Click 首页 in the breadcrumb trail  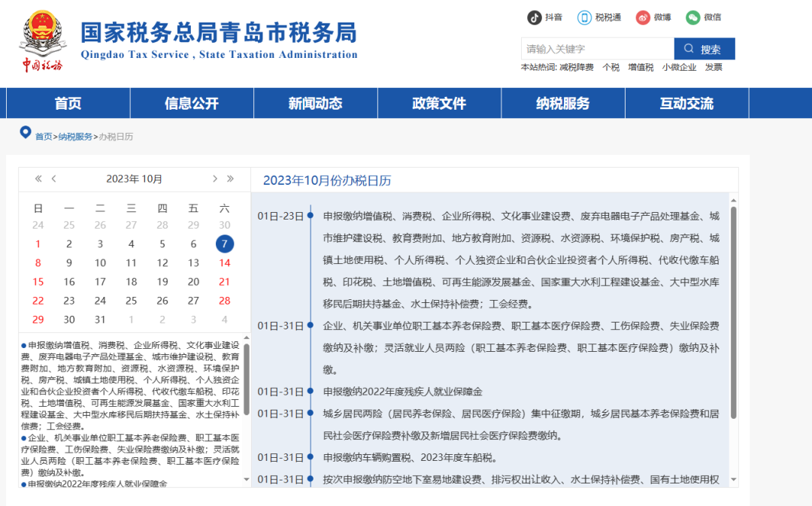[x=44, y=137]
